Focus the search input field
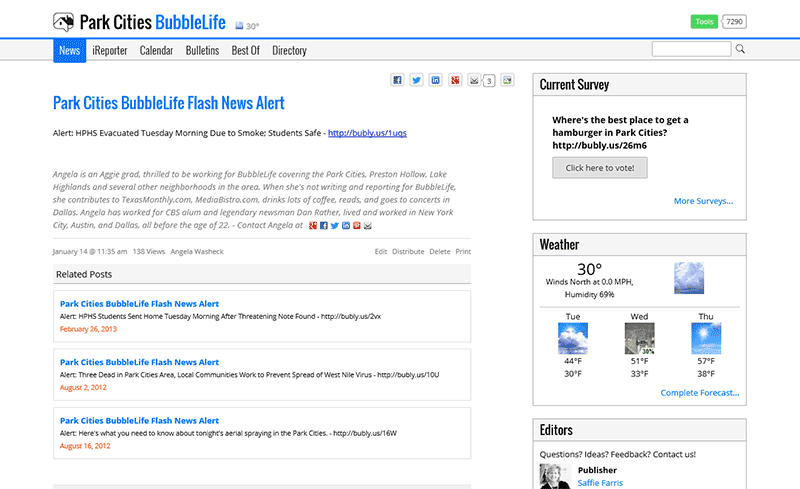Screen dimensions: 800x489 tap(691, 49)
